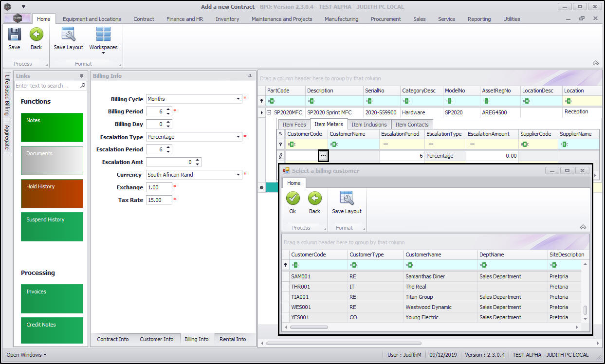The width and height of the screenshot is (605, 364).
Task: Collapse the SP2020MFC row expander
Action: (x=269, y=112)
